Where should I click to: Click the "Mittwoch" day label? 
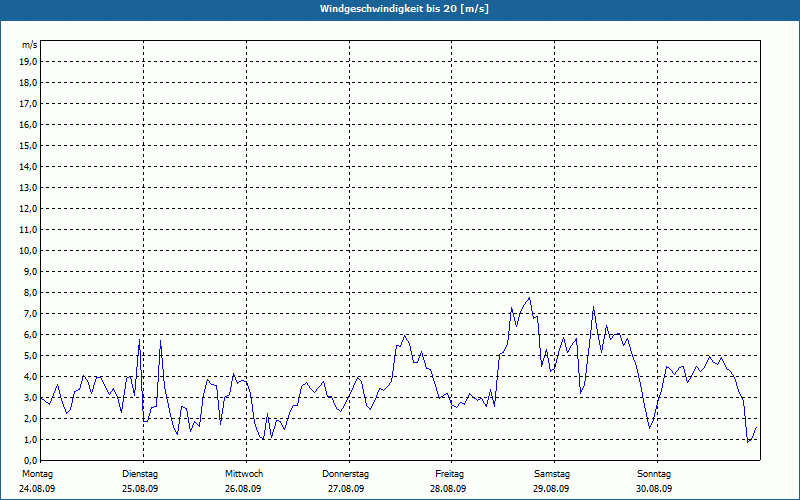tap(244, 474)
